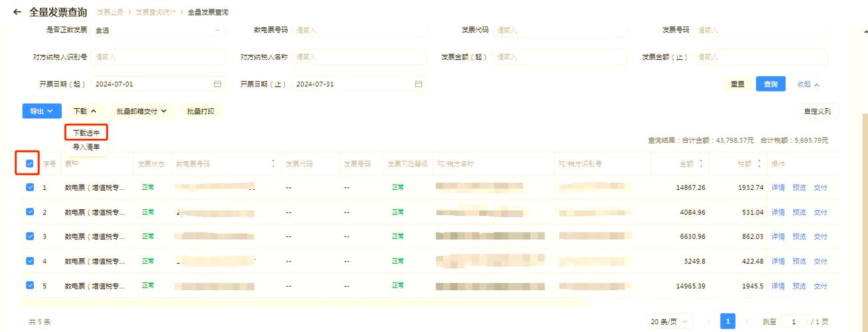
Task: Click 交付 for row 5
Action: [820, 286]
